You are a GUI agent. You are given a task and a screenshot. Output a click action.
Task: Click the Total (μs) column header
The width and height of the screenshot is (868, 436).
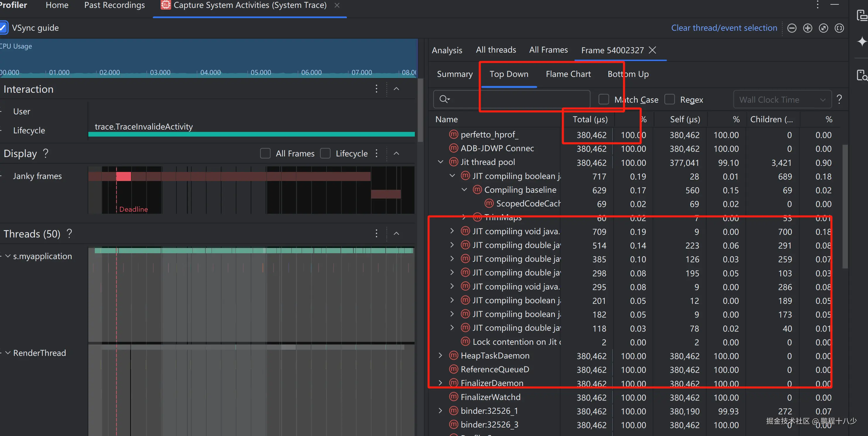point(590,119)
